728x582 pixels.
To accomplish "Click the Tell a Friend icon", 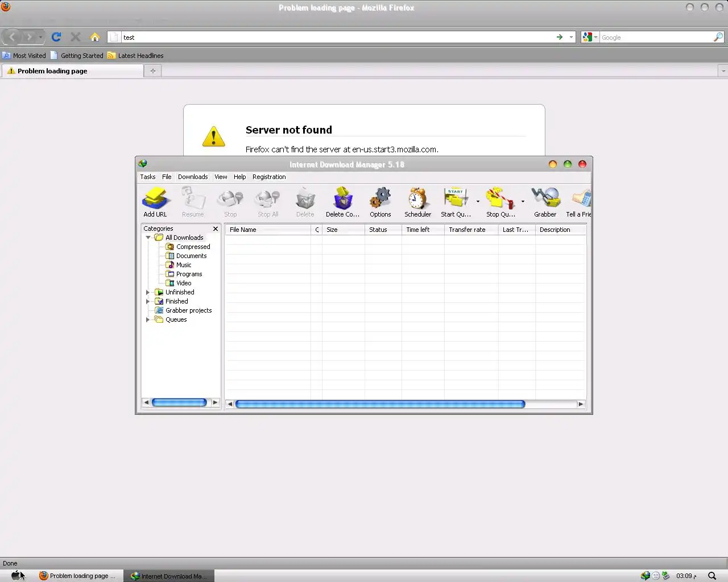I will [x=580, y=202].
